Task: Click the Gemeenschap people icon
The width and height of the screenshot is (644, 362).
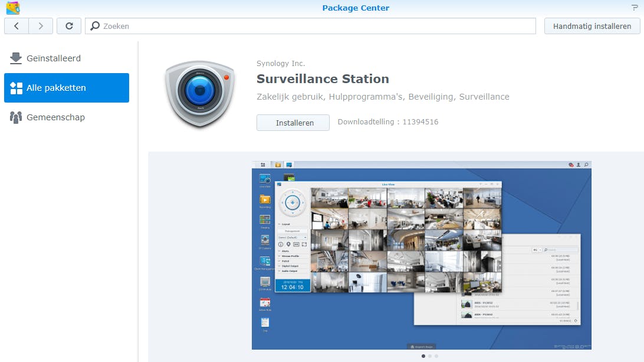Action: coord(15,117)
